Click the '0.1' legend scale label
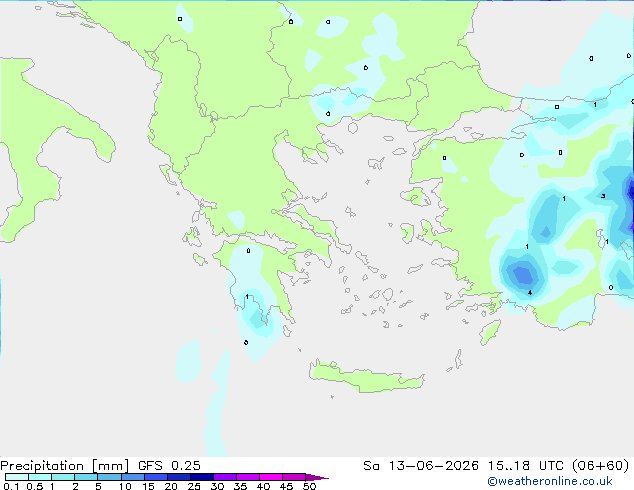634x490 pixels. pos(11,486)
